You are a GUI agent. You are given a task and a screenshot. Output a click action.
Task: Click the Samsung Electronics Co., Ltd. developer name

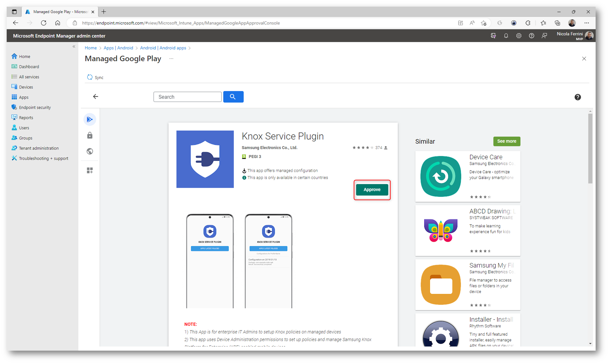(269, 148)
